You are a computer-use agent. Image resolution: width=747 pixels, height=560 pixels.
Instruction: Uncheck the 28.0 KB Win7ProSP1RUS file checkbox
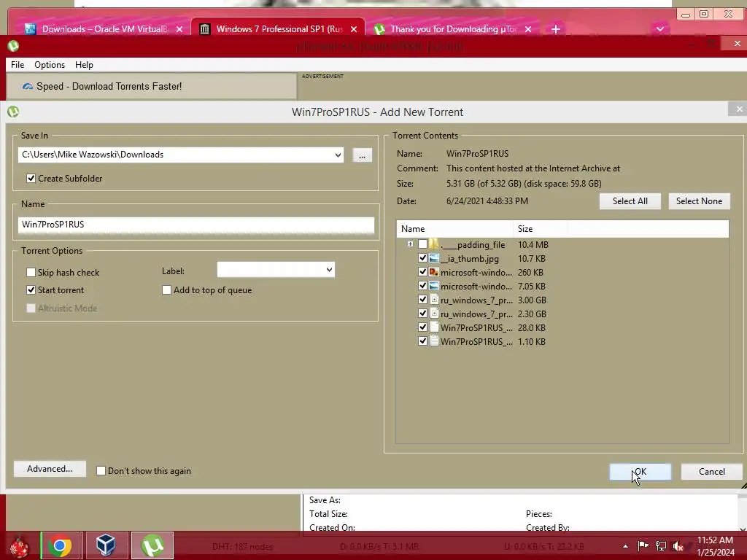point(422,327)
